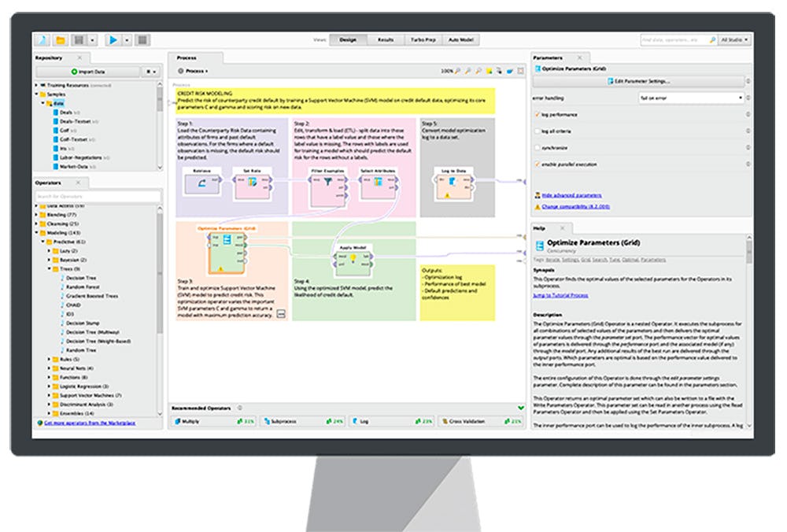Image resolution: width=787 pixels, height=532 pixels.
Task: Switch to the Results view
Action: [x=386, y=39]
